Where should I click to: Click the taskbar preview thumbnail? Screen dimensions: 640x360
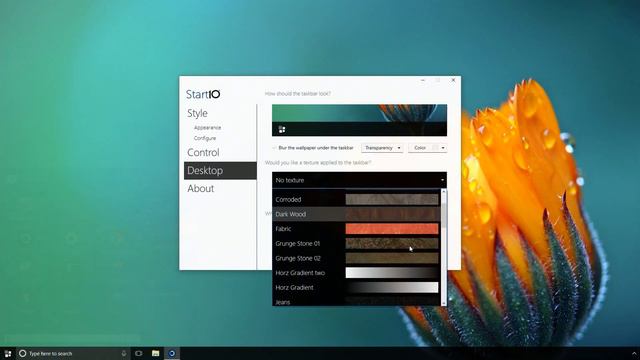coord(359,120)
